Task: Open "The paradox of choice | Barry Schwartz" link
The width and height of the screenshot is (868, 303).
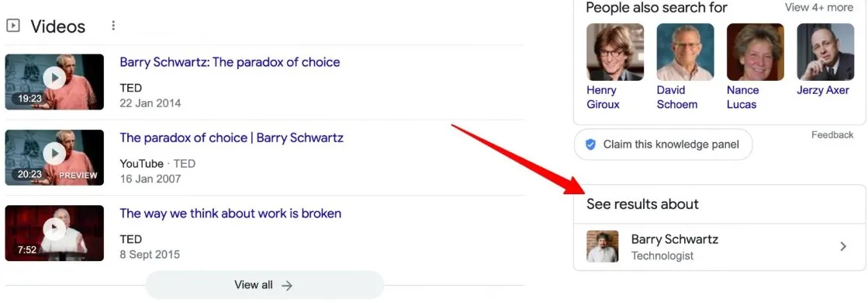Action: coord(231,138)
